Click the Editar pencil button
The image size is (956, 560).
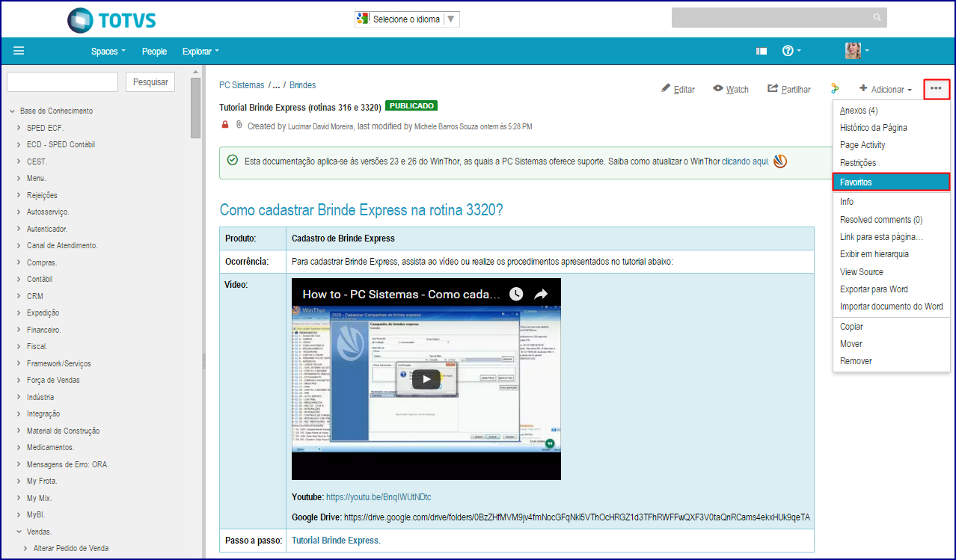pyautogui.click(x=678, y=89)
